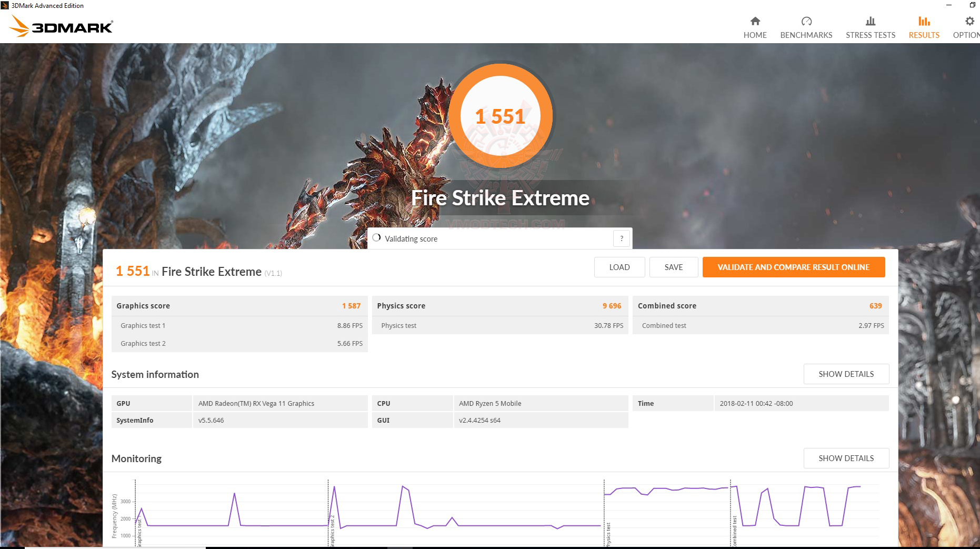Click the Stress Tests bar chart icon

point(871,21)
